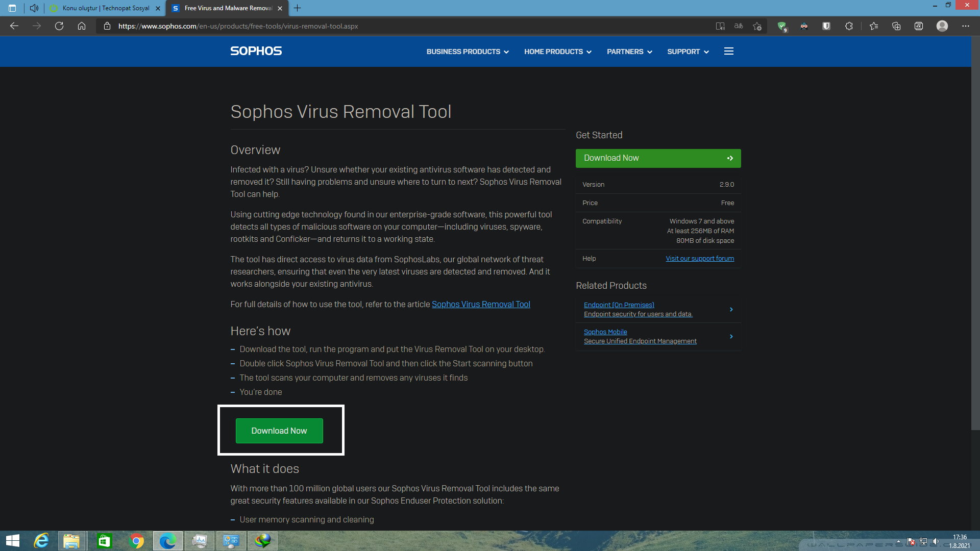Launch Google Chrome from taskbar

pos(136,541)
